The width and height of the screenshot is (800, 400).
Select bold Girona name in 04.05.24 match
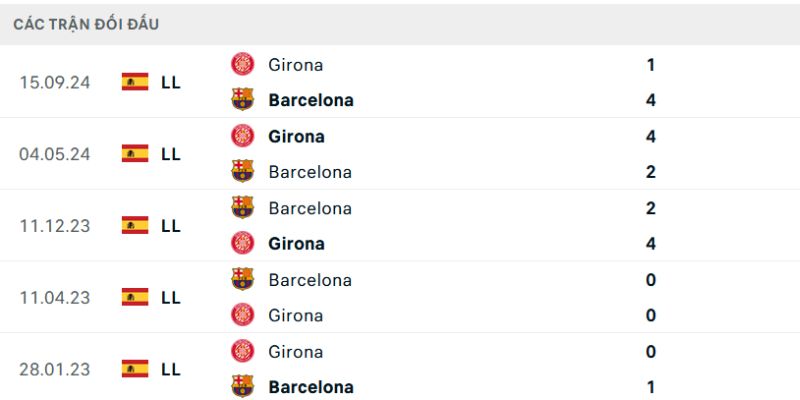296,136
